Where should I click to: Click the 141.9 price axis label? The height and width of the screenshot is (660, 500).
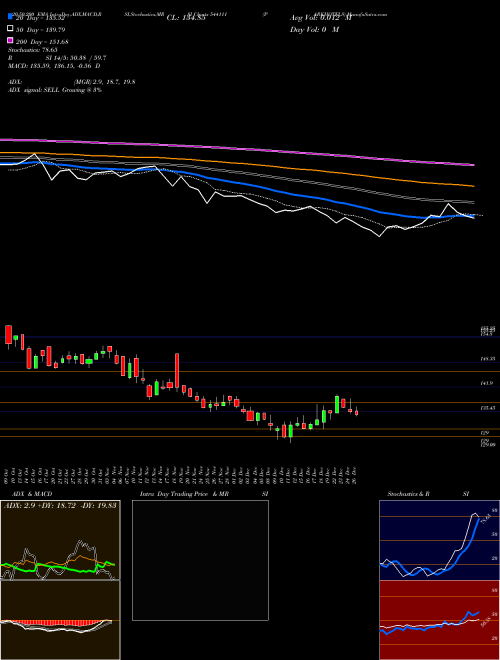488,383
